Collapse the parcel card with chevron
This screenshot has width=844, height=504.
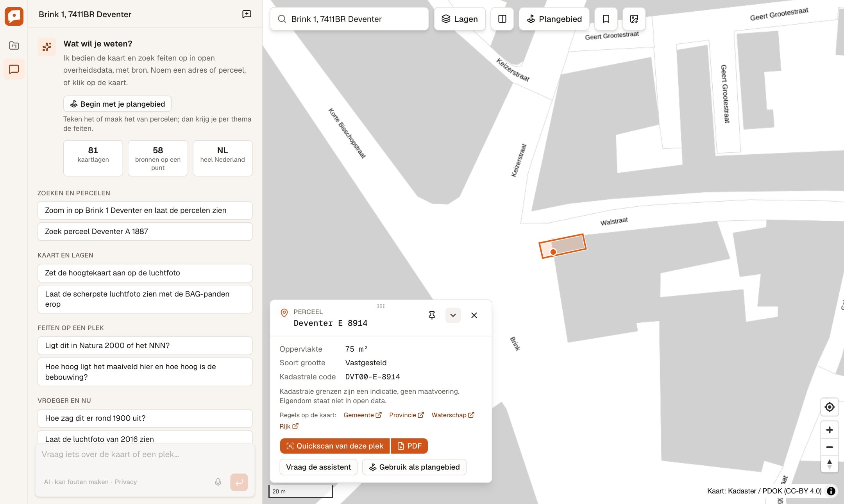pos(453,315)
